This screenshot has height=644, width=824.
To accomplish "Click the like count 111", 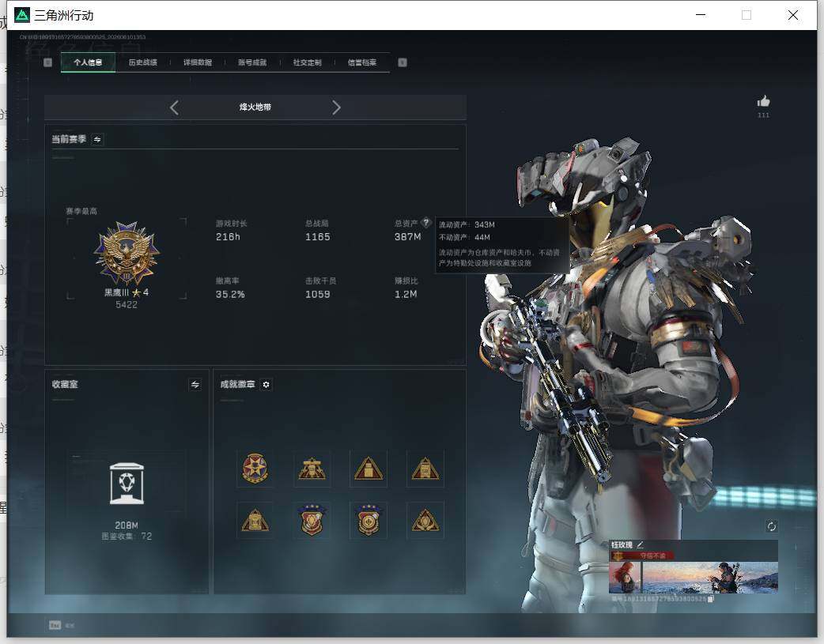I will point(764,115).
